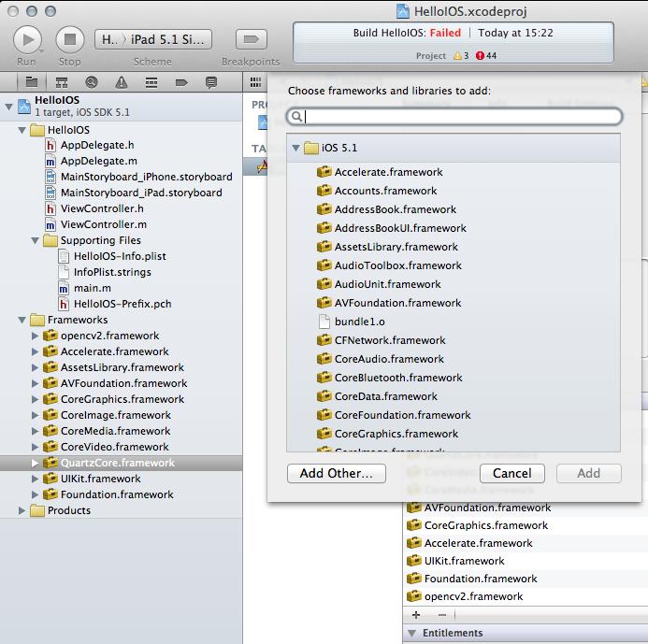Select CoreBluetooth.framework in the list
648x644 pixels.
pos(398,378)
